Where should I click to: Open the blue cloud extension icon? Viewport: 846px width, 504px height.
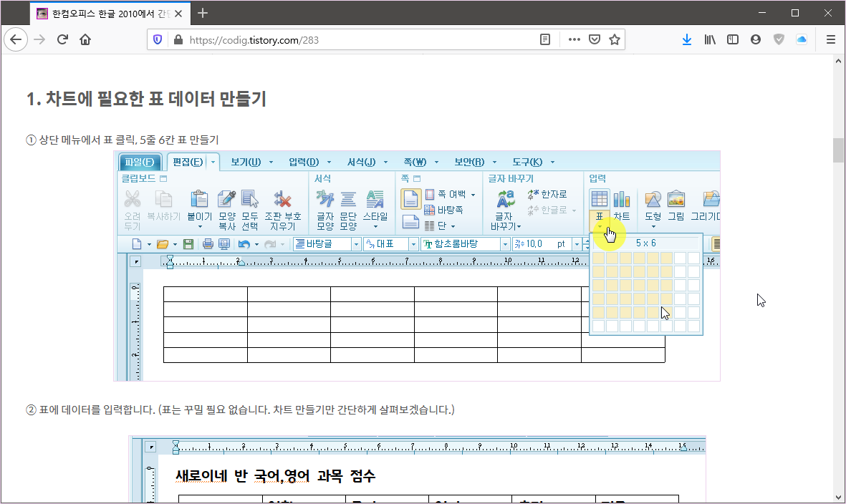(802, 39)
